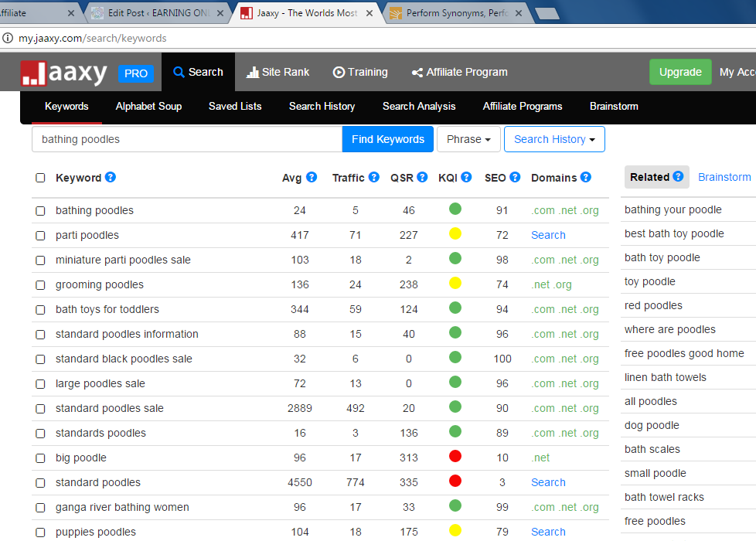
Task: Check the ganga river bathing women row
Action: [40, 507]
